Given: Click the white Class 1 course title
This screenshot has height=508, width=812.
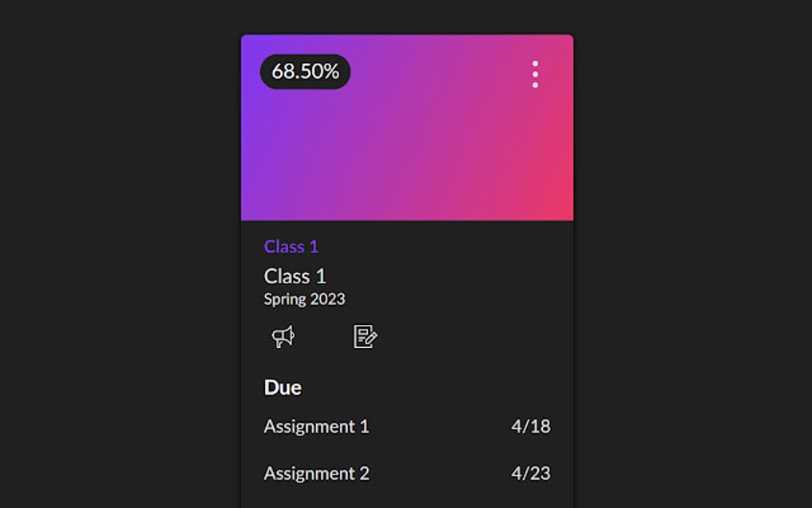Looking at the screenshot, I should pos(295,276).
